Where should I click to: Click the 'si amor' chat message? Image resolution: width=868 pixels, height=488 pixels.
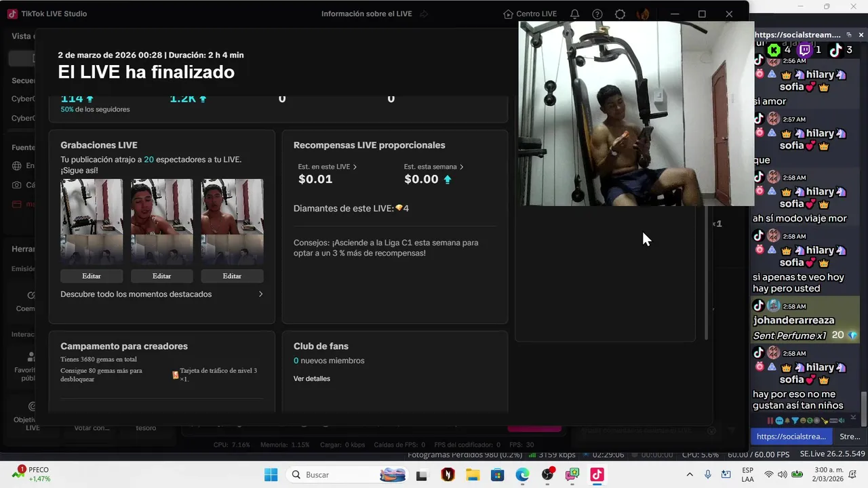pos(770,101)
